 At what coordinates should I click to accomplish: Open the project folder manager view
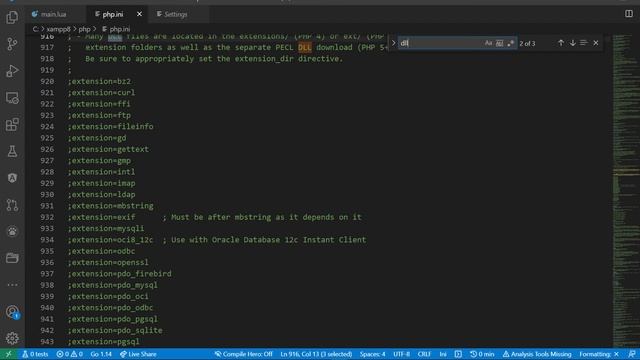[x=12, y=258]
